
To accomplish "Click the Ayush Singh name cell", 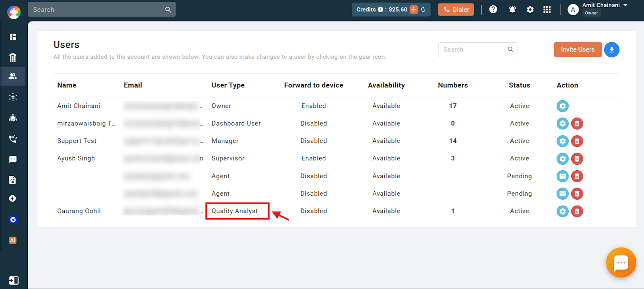I will tap(76, 159).
